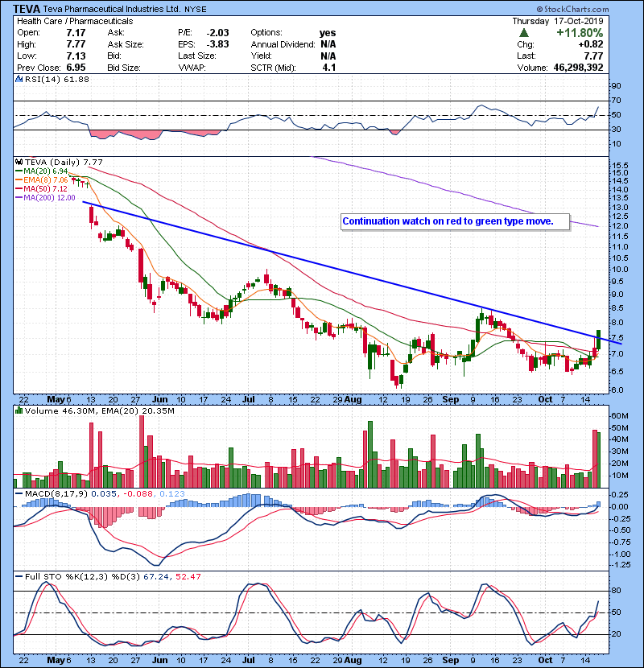The image size is (644, 668).
Task: Click the Options value yes
Action: (x=328, y=33)
